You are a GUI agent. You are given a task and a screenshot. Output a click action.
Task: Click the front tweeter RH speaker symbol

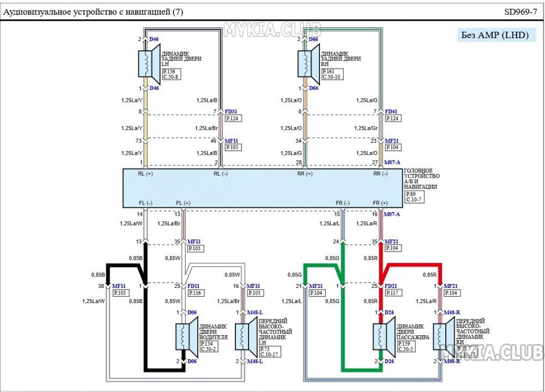pyautogui.click(x=444, y=336)
